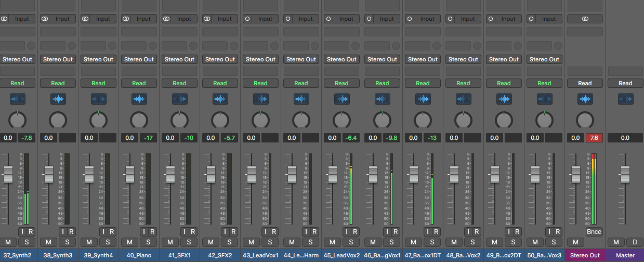Click the -6.4 peak level on 45_LeadVox2
Image resolution: width=644 pixels, height=262 pixels.
pos(351,138)
